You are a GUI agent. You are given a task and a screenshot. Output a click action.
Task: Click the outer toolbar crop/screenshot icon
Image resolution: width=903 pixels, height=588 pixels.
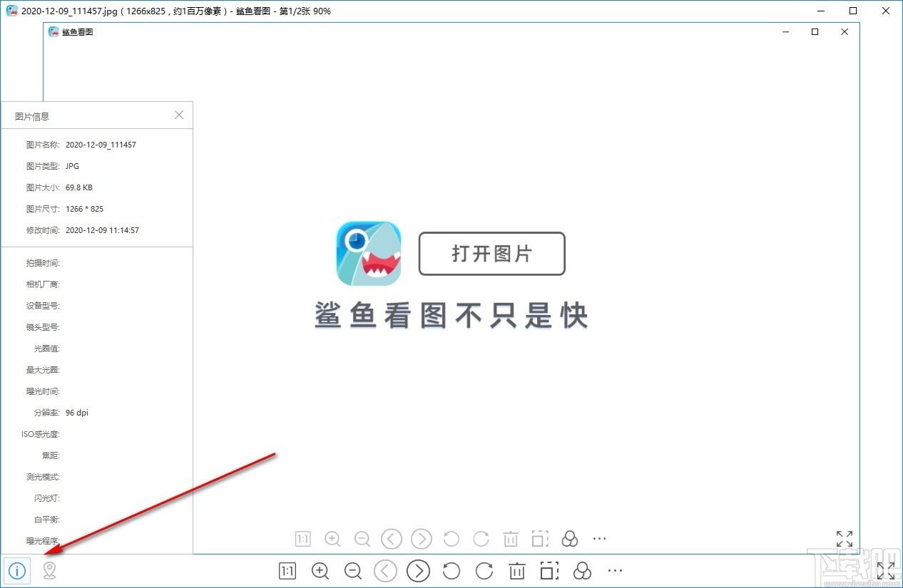tap(549, 571)
